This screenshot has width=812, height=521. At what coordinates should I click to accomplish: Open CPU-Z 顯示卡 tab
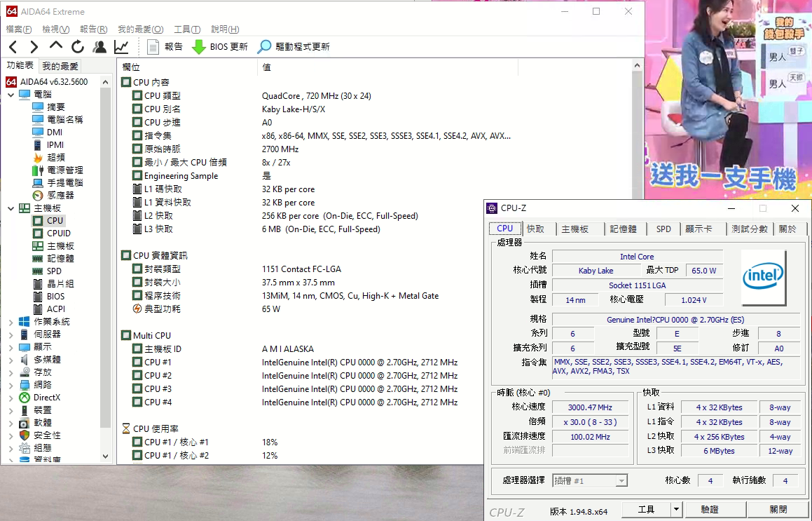click(x=699, y=229)
